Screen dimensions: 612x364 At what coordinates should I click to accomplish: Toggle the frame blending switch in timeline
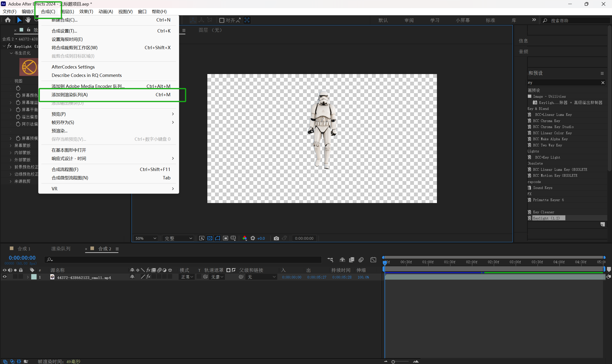tap(352, 260)
